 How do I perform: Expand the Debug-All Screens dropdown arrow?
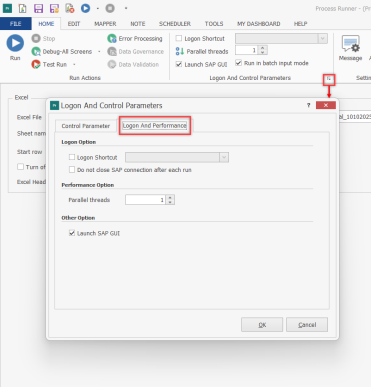point(99,52)
